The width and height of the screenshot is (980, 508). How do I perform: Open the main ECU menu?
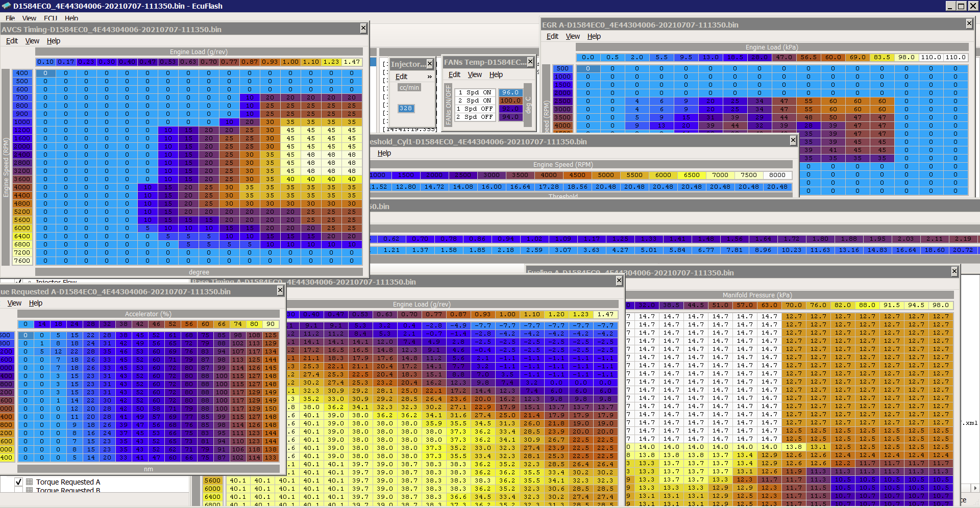coord(51,18)
